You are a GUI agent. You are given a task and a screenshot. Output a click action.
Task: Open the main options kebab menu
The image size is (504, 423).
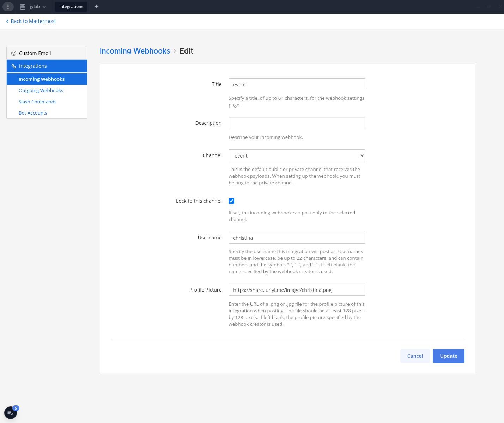click(8, 7)
